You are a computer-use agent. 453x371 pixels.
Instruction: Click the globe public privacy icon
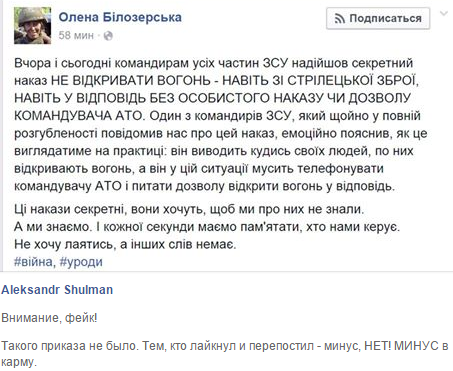(108, 36)
